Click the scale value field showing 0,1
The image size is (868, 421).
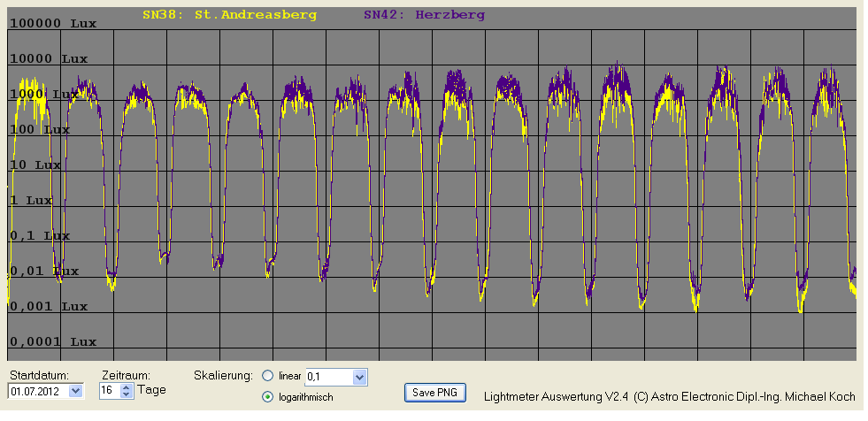point(327,378)
